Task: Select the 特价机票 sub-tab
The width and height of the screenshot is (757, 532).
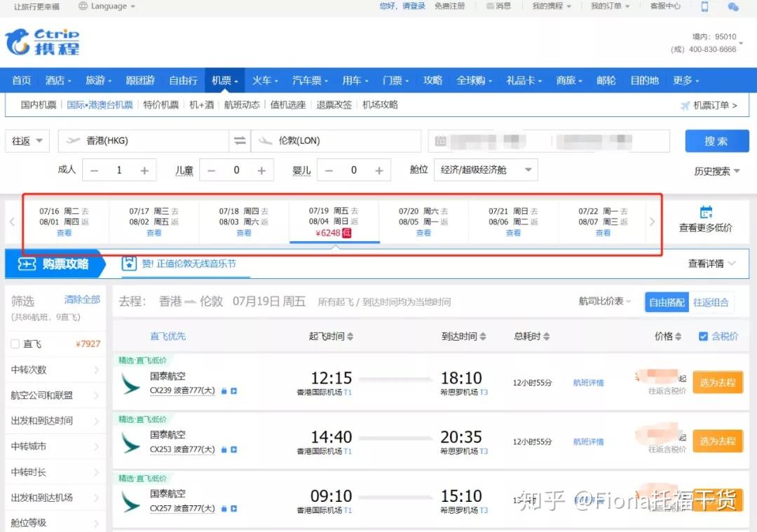Action: point(161,104)
